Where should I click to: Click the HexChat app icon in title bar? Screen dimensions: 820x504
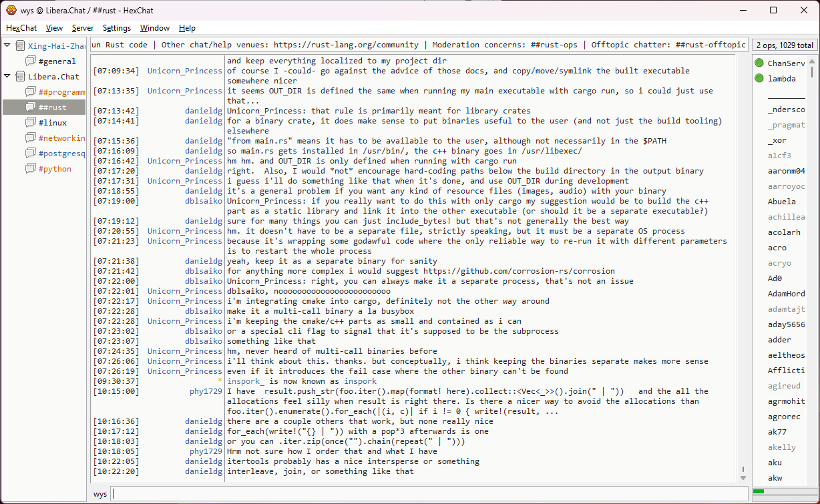click(11, 10)
